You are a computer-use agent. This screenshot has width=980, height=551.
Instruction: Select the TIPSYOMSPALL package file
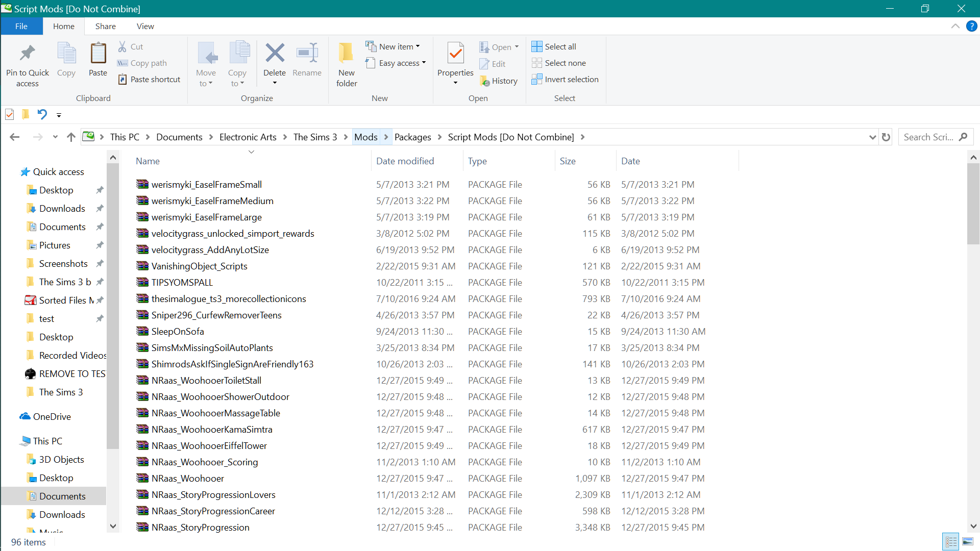pyautogui.click(x=182, y=283)
